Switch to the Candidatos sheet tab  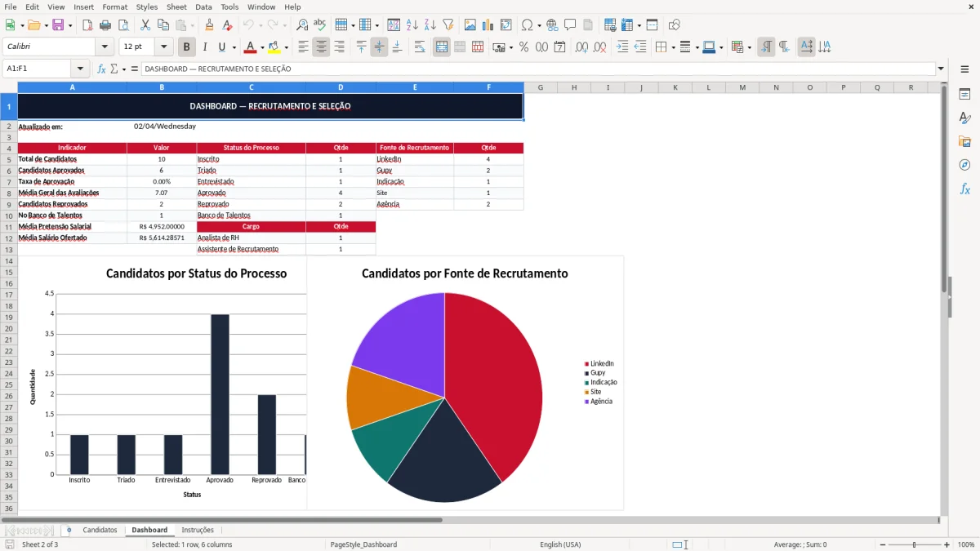pos(100,531)
